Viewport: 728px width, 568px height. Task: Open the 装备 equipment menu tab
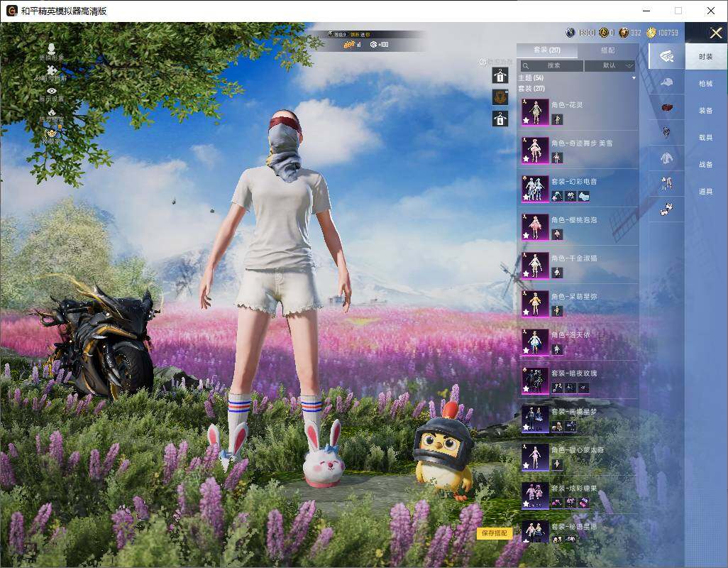[706, 111]
